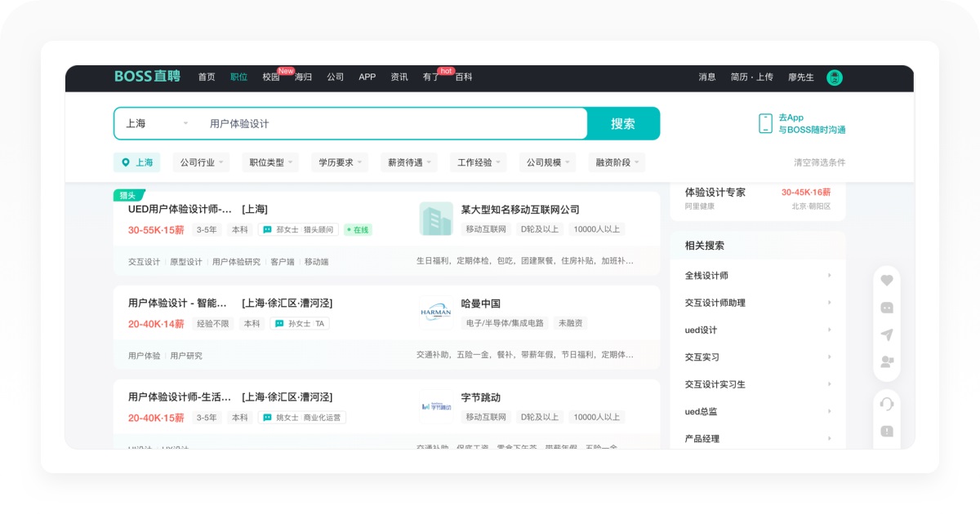Screen dimensions: 980x514
Task: Click 清空筛选条件 to clear filters
Action: coord(820,162)
